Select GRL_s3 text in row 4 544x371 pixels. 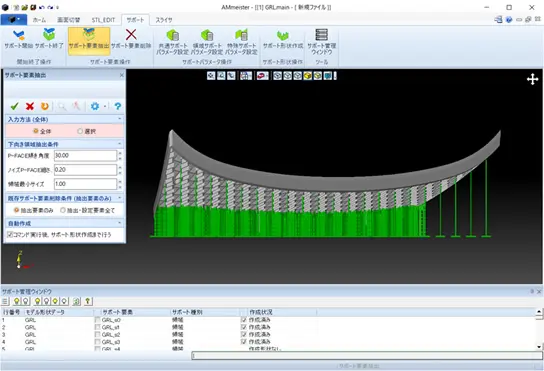(x=111, y=342)
